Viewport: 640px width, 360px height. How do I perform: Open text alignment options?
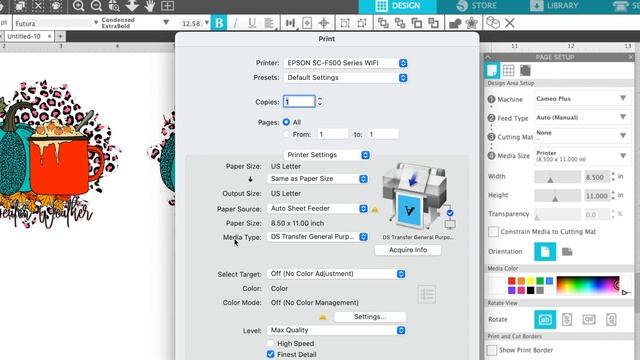(269, 23)
